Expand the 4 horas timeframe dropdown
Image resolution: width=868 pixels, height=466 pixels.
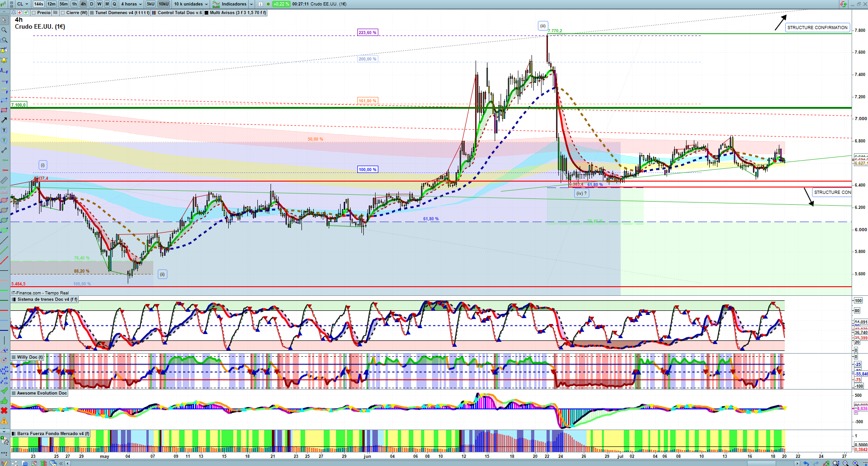coord(132,4)
